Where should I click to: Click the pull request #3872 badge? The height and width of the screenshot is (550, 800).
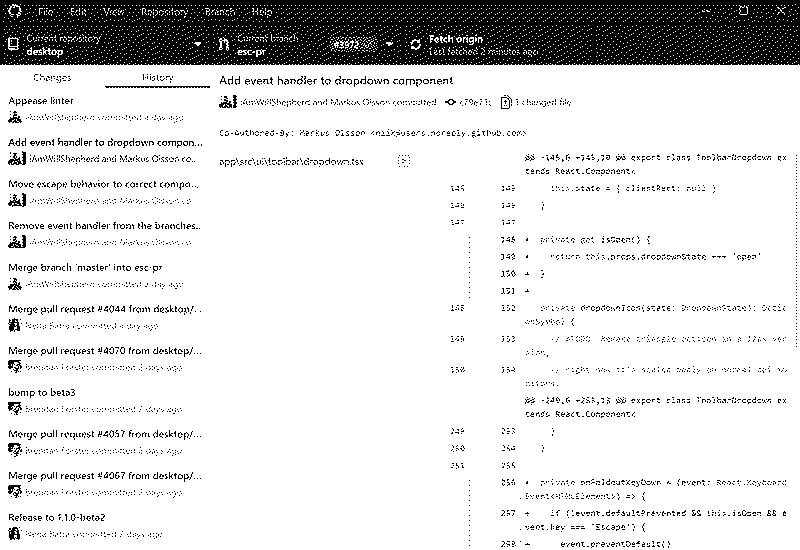pyautogui.click(x=347, y=44)
